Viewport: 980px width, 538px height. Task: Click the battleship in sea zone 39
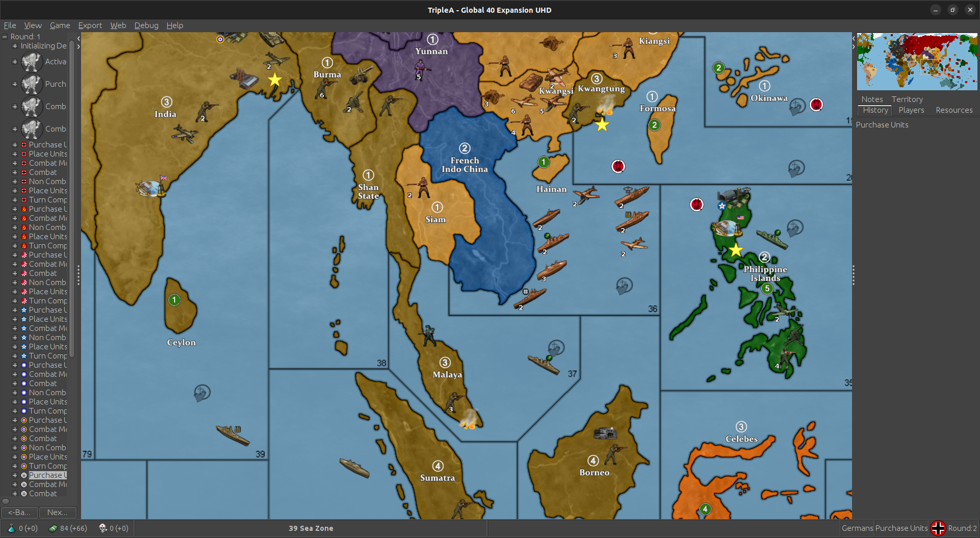click(x=233, y=435)
